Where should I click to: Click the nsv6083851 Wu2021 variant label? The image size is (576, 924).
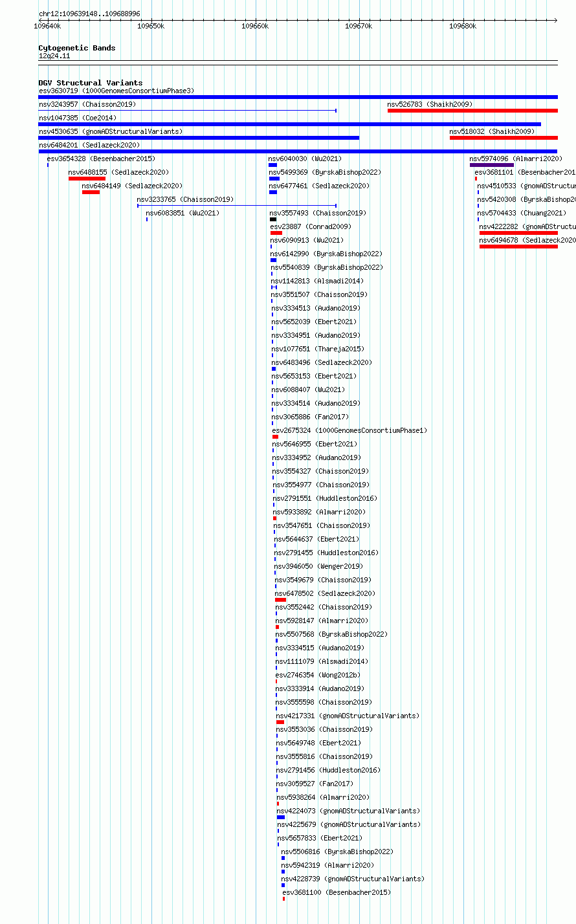(x=183, y=213)
